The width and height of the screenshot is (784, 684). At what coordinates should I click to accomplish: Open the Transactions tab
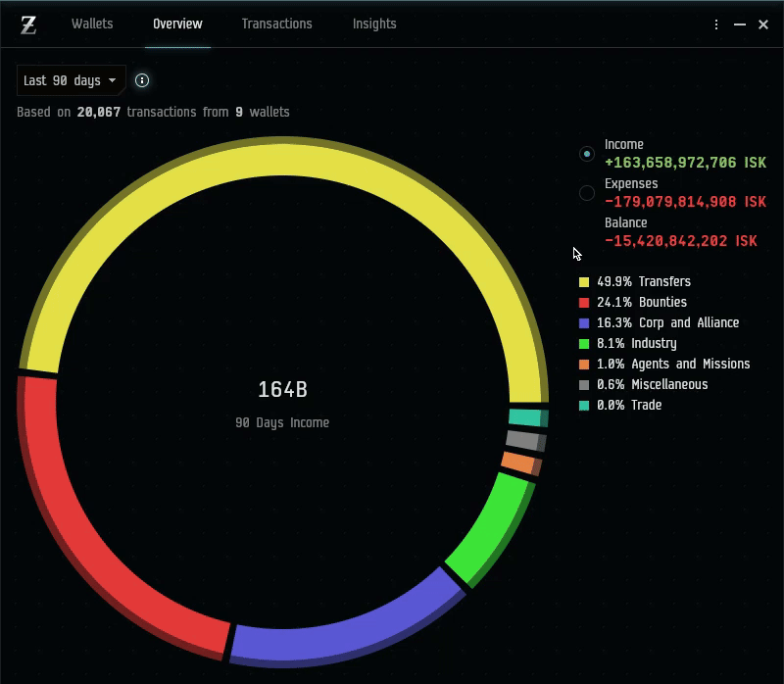pos(276,24)
